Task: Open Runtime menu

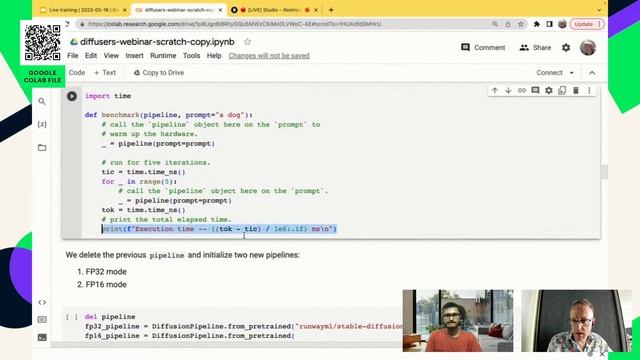Action: point(163,56)
